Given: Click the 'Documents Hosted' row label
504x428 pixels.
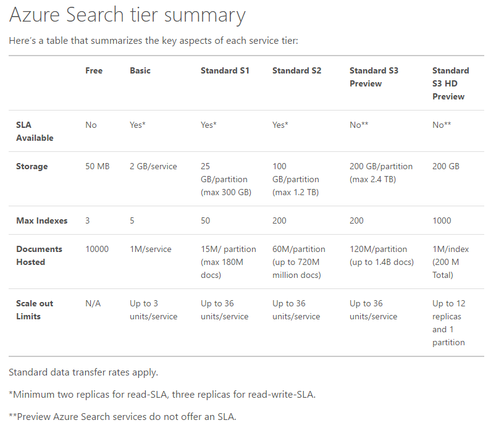Looking at the screenshot, I should click(39, 255).
